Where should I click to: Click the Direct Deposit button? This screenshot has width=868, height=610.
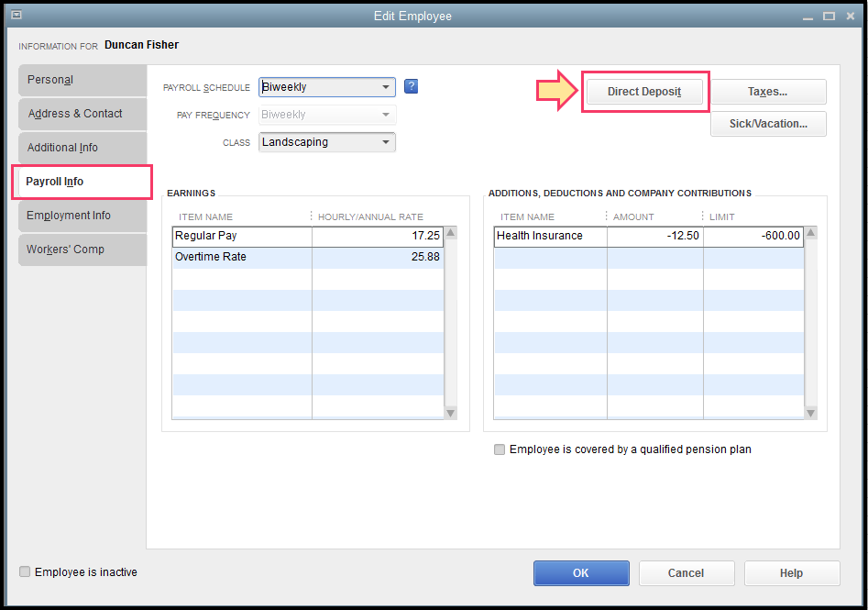pos(644,92)
